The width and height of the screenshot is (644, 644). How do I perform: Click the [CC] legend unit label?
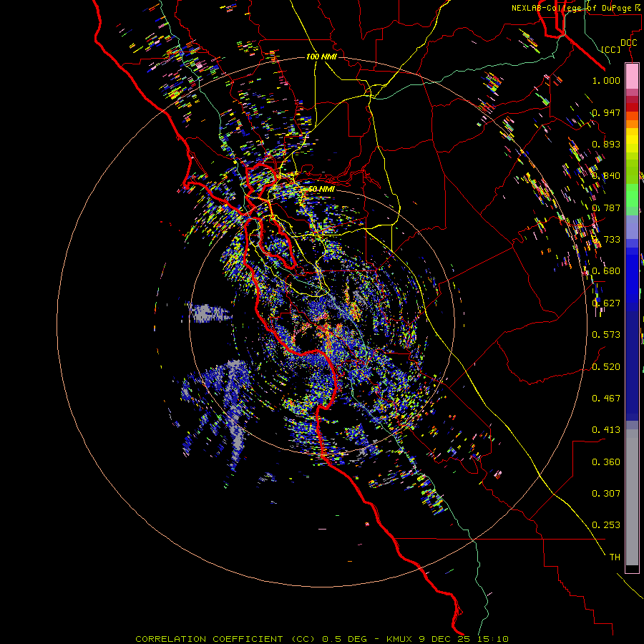(611, 49)
